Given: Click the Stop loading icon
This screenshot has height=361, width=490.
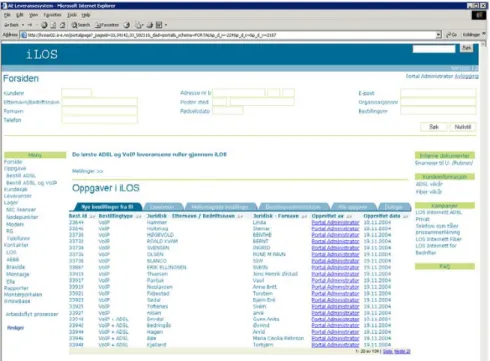Looking at the screenshot, I should [x=44, y=25].
